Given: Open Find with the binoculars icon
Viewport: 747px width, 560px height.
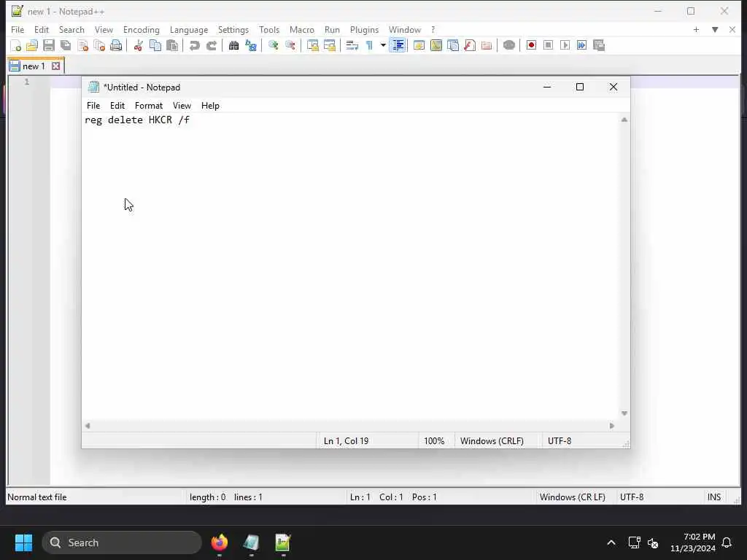Looking at the screenshot, I should tap(233, 46).
